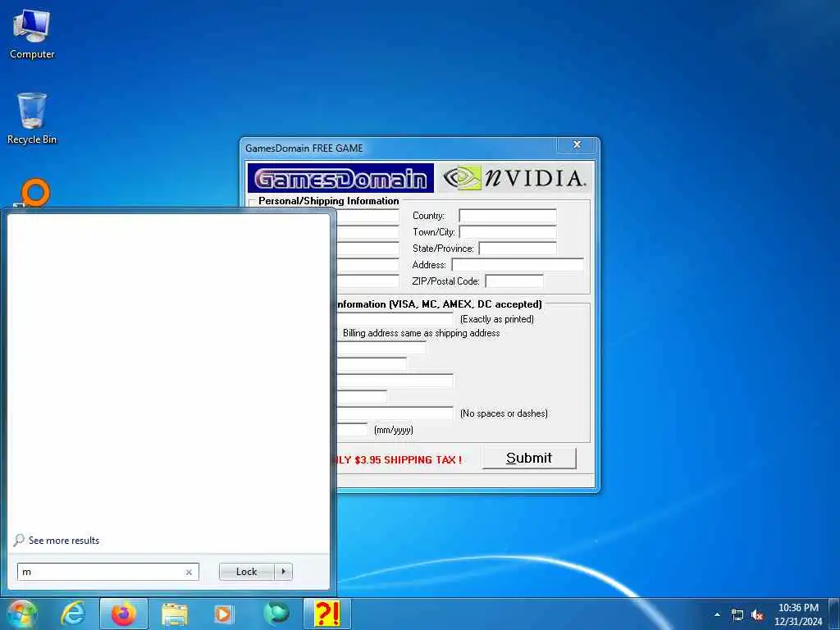
Task: Click the Billing address same as shipping label
Action: [421, 333]
